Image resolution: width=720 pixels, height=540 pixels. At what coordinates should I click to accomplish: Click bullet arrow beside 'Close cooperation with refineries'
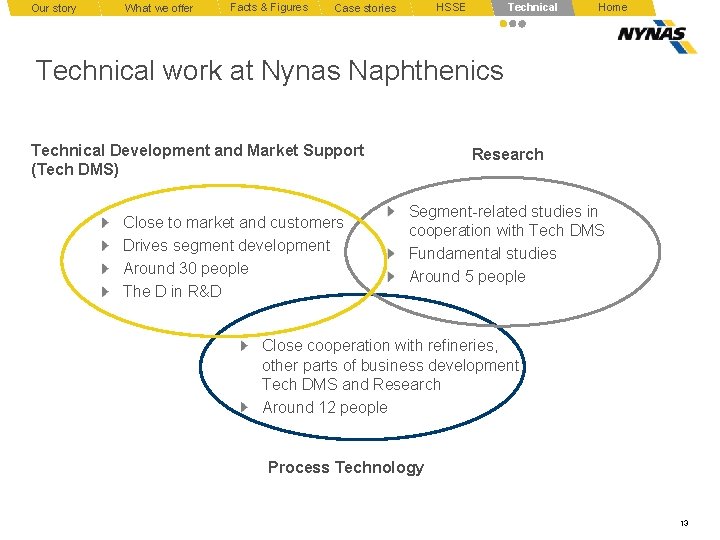[244, 345]
